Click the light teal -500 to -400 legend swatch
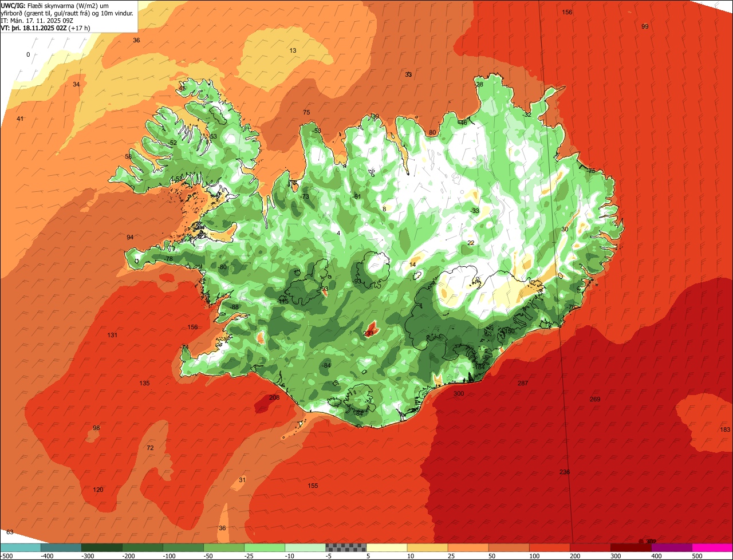Screen dimensions: 733x560 [20, 547]
